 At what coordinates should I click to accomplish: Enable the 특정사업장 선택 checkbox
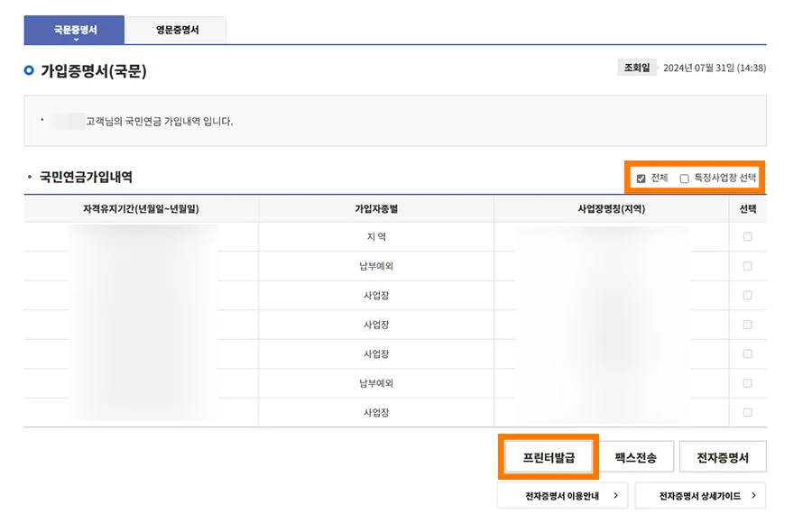tap(684, 179)
